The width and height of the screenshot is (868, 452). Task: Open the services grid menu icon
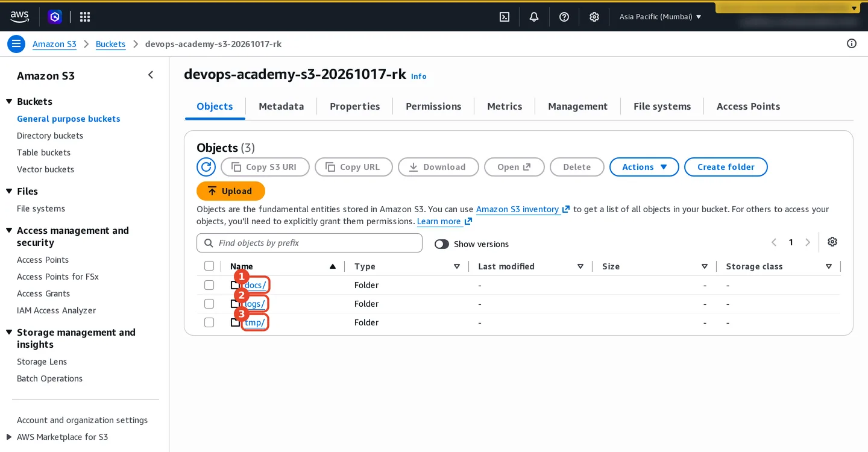coord(85,17)
